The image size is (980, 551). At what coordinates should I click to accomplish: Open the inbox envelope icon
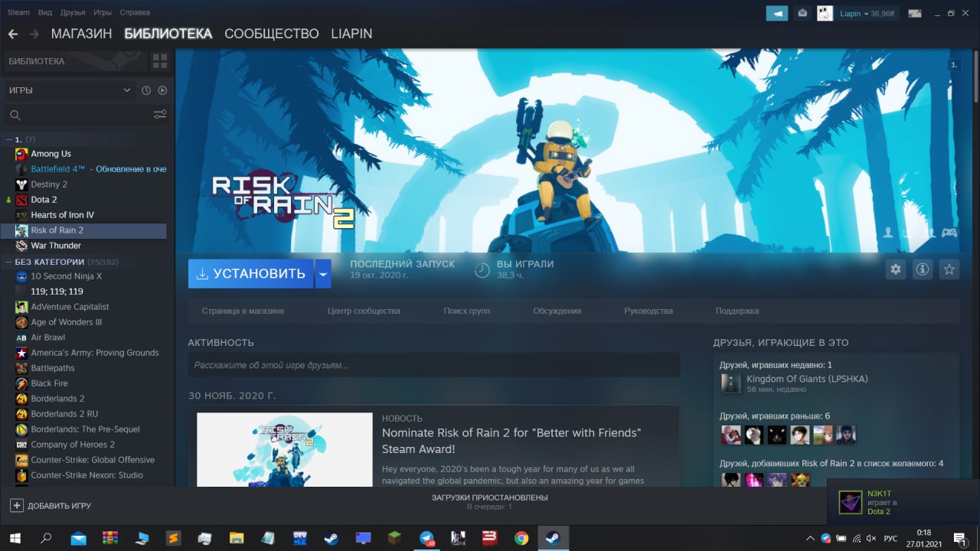click(802, 13)
